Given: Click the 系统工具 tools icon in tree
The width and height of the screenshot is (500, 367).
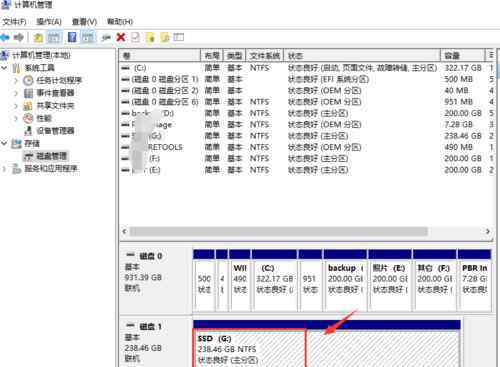Looking at the screenshot, I should tap(17, 68).
